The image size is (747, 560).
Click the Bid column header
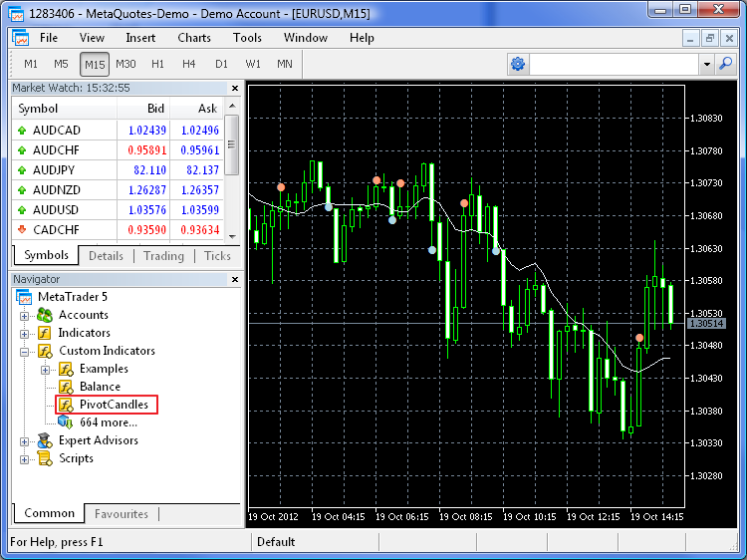[x=143, y=109]
